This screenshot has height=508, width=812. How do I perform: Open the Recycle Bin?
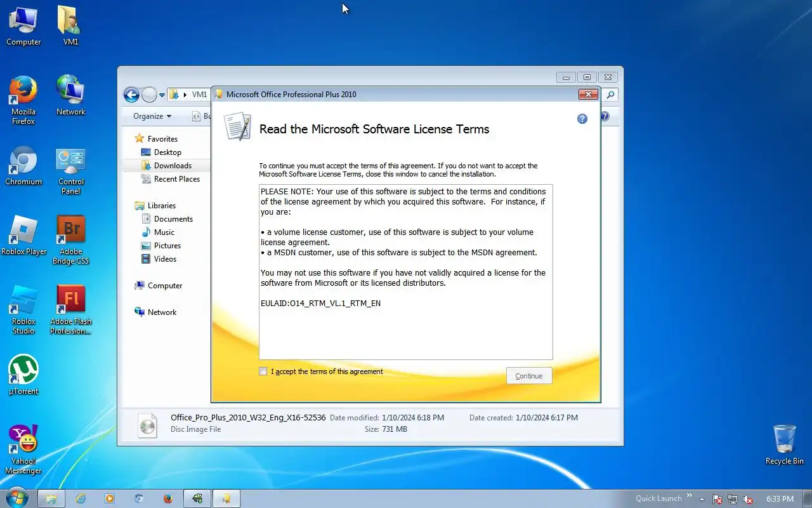(x=785, y=445)
